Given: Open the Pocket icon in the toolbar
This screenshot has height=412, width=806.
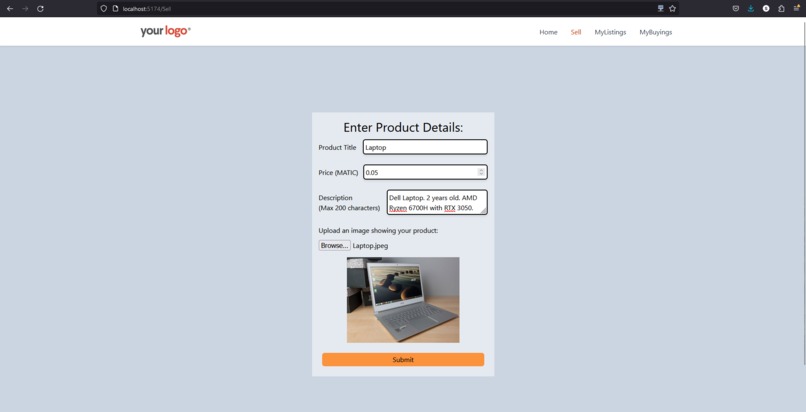Looking at the screenshot, I should (x=736, y=9).
